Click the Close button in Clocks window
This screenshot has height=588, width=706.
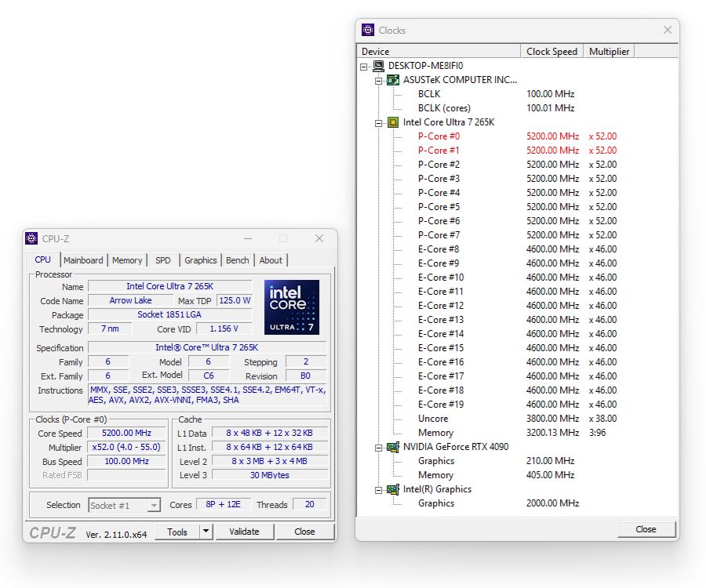646,529
